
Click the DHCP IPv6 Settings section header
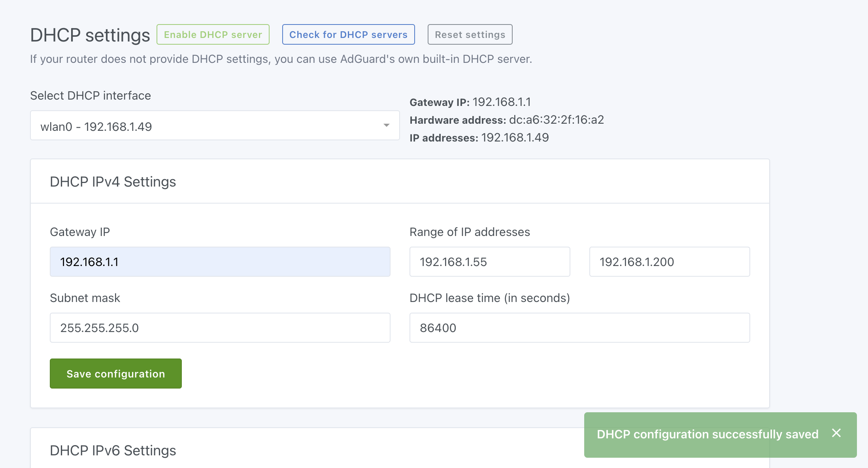pyautogui.click(x=112, y=450)
